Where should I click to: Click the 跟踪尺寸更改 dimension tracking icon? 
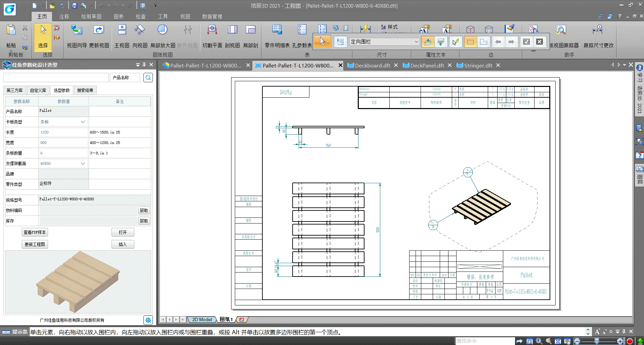598,36
